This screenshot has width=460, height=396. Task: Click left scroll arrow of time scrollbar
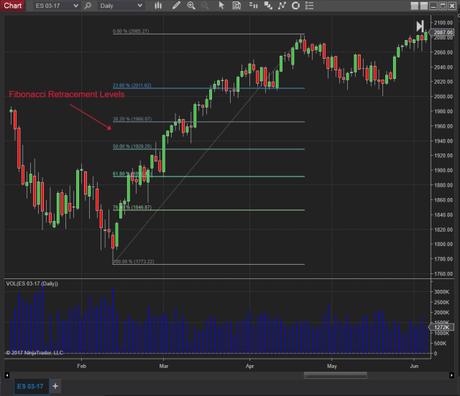[x=7, y=375]
